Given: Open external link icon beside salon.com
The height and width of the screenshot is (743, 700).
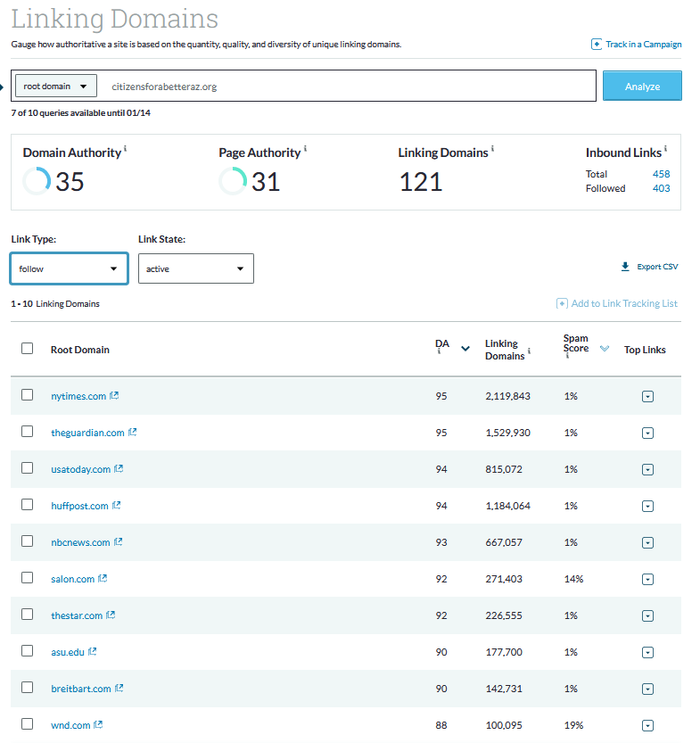Looking at the screenshot, I should tap(103, 579).
